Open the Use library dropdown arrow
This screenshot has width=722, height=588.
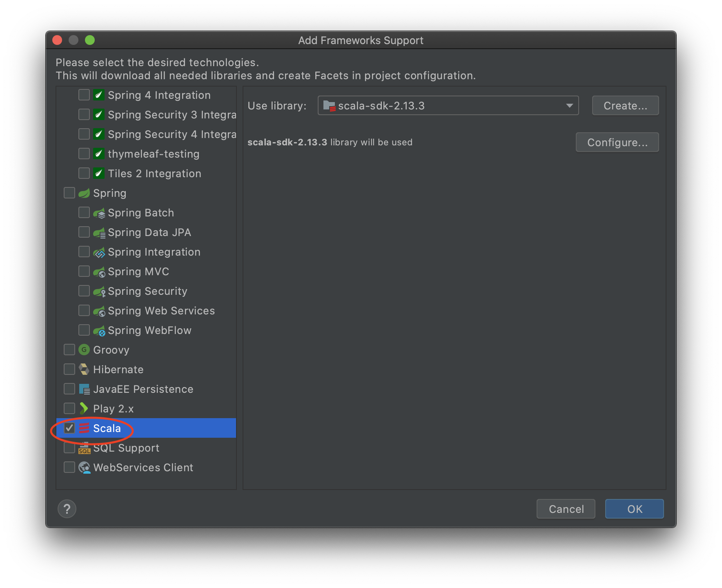(x=569, y=106)
